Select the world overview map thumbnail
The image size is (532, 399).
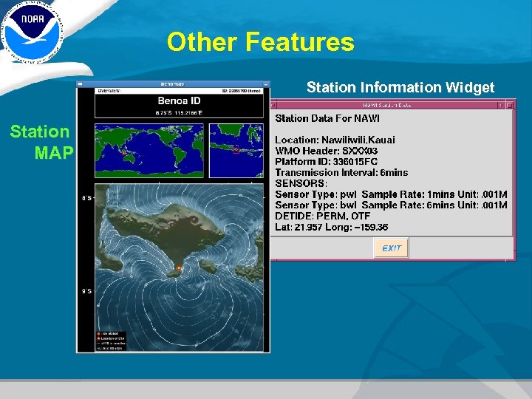(149, 150)
